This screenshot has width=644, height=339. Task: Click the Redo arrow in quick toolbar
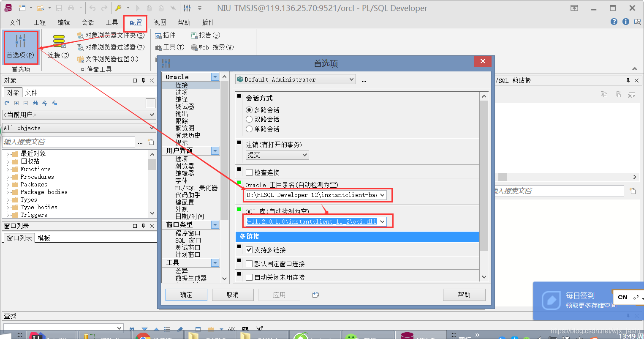[x=104, y=8]
